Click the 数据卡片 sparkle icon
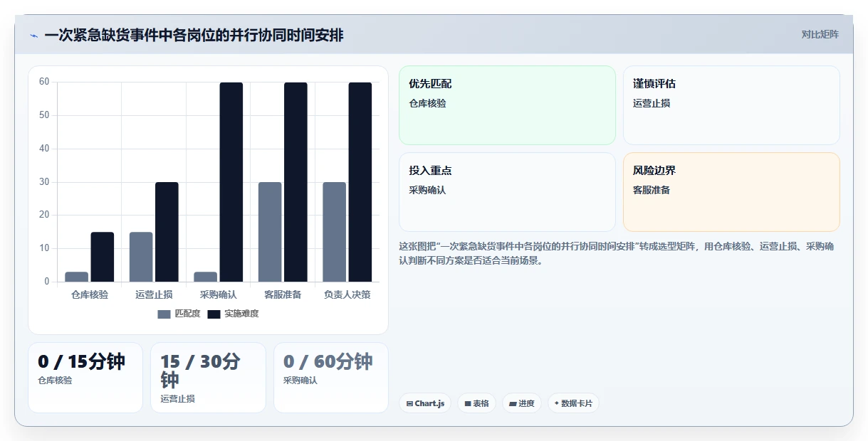The image size is (868, 441). (557, 403)
